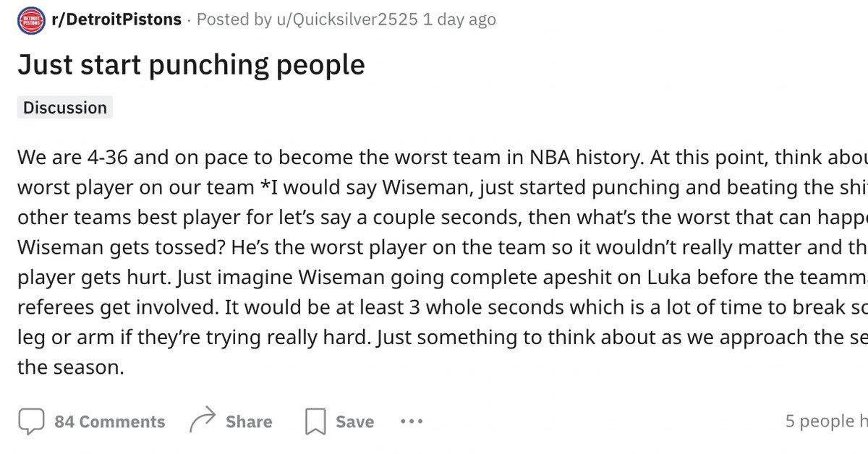Viewport: 868px width, 454px height.
Task: Open the post titled "Just start punching people"
Action: [x=191, y=65]
